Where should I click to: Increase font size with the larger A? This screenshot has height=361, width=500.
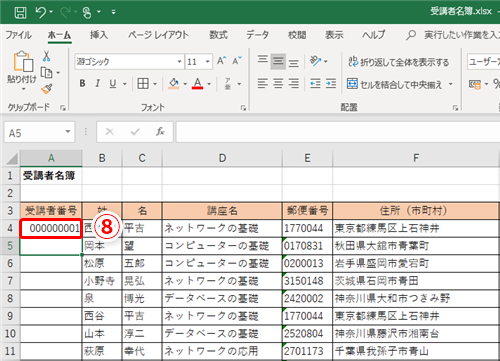pos(222,61)
